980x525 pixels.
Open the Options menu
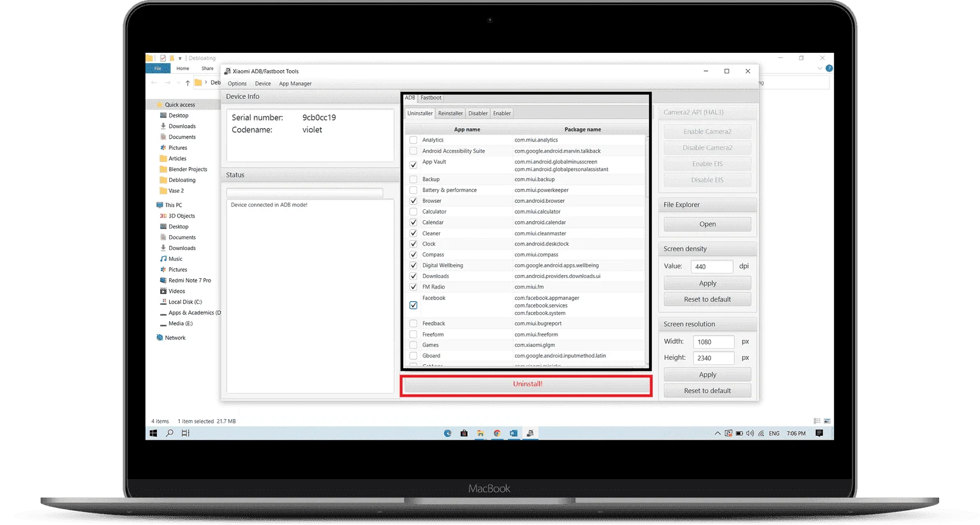click(237, 84)
